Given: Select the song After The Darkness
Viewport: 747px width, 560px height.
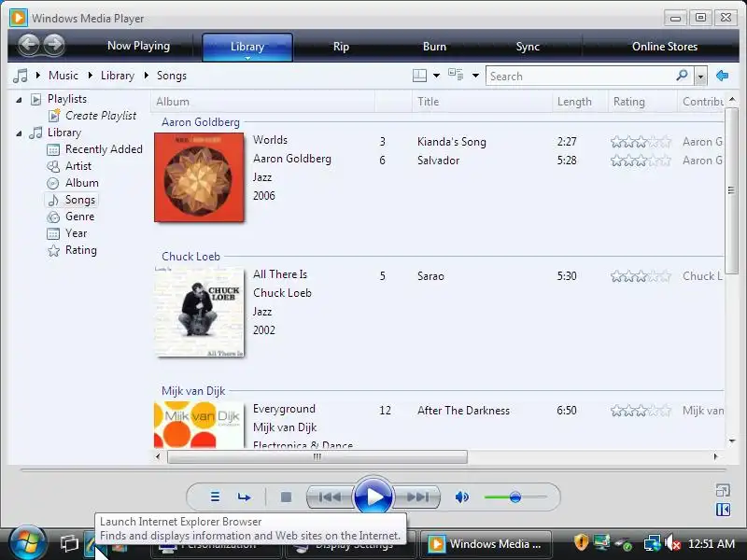Looking at the screenshot, I should pyautogui.click(x=463, y=411).
